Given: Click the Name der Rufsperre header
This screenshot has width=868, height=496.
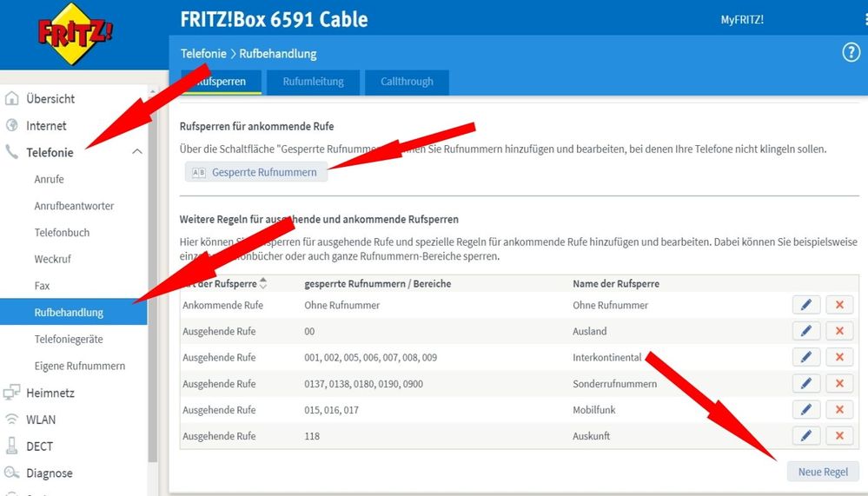Looking at the screenshot, I should pyautogui.click(x=616, y=283).
